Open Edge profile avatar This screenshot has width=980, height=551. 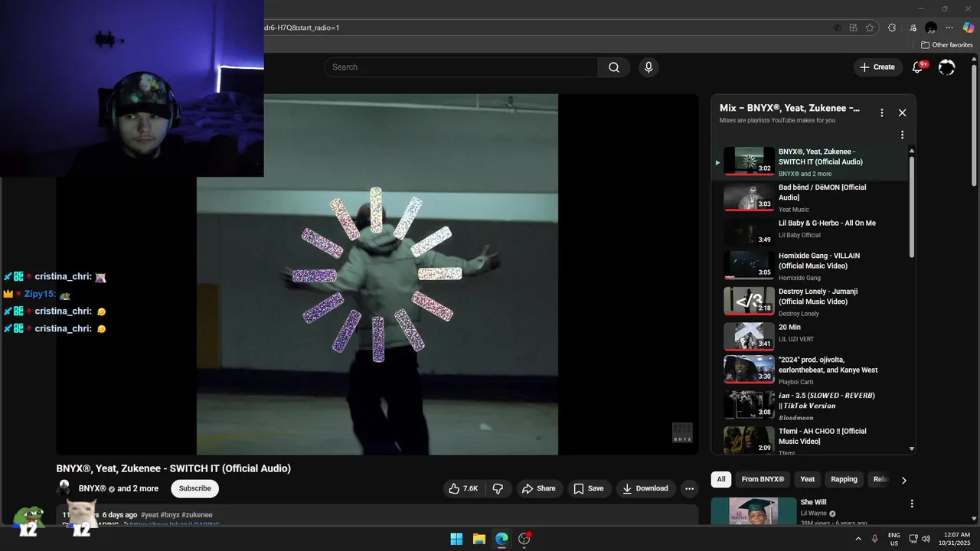(x=931, y=28)
